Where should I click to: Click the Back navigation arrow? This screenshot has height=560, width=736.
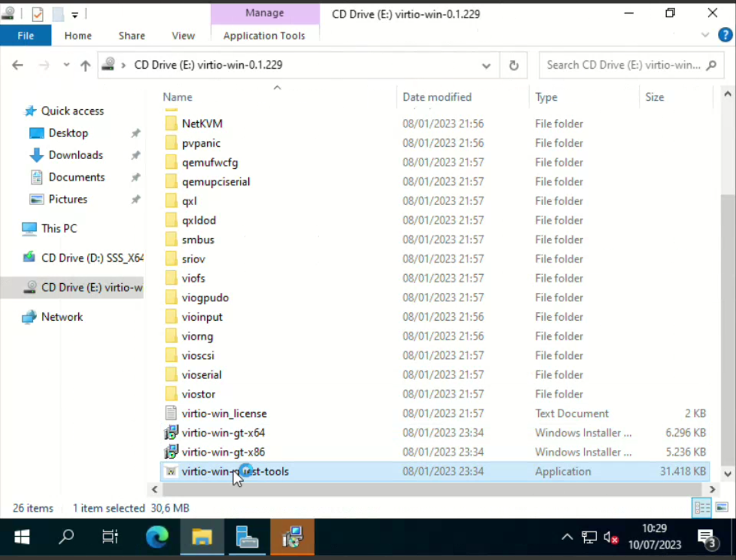(17, 65)
